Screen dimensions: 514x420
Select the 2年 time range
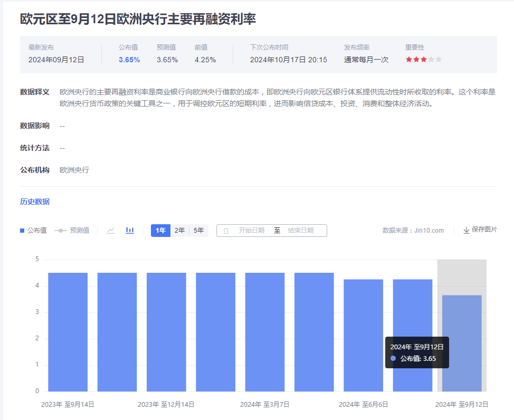click(x=180, y=231)
